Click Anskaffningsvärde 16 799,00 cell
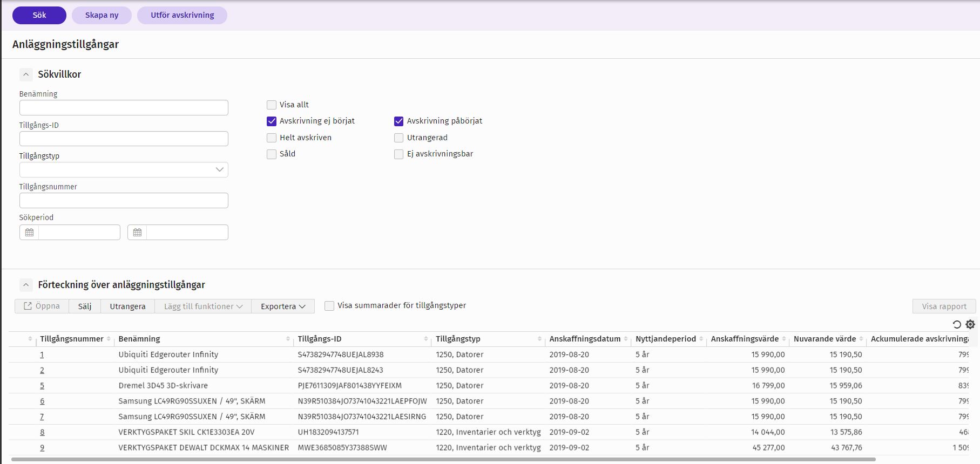The height and width of the screenshot is (464, 980). pyautogui.click(x=768, y=386)
